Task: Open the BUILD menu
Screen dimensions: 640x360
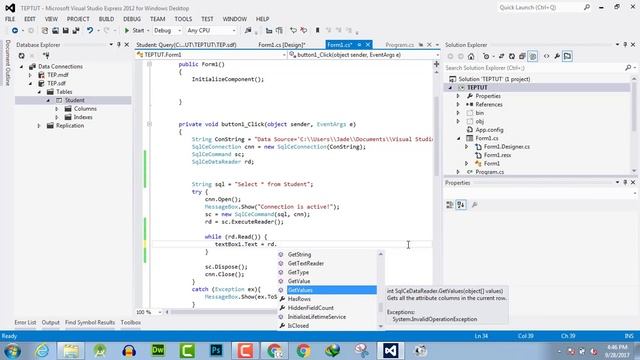Action: [x=107, y=19]
